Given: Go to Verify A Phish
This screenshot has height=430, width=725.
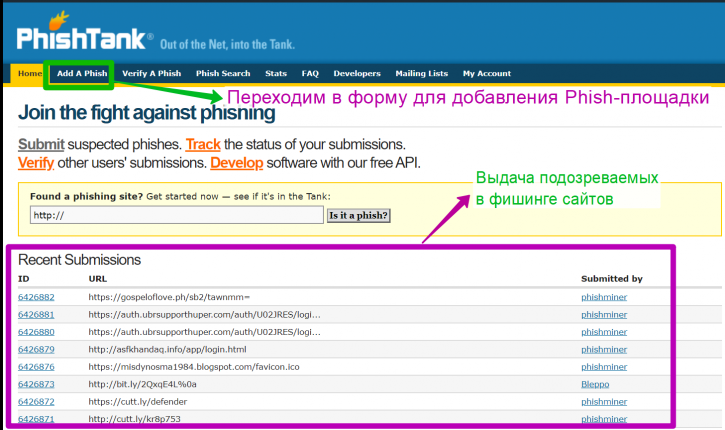Looking at the screenshot, I should (x=152, y=74).
